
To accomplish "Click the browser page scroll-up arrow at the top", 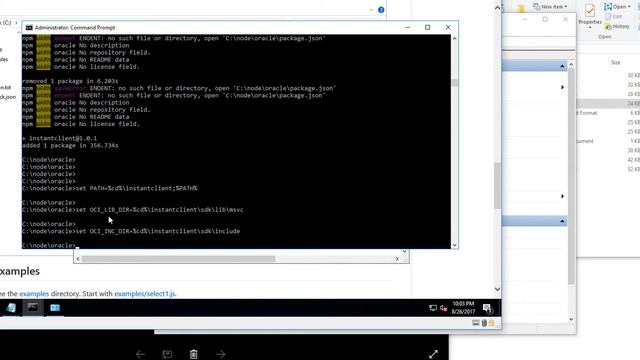I will (x=497, y=8).
